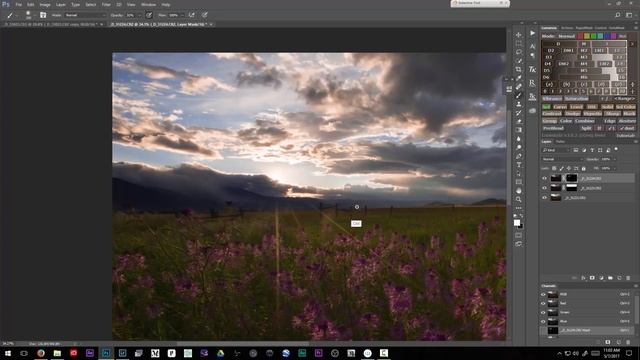Toggle visibility of RGB channel
The image size is (640, 360).
[543, 294]
